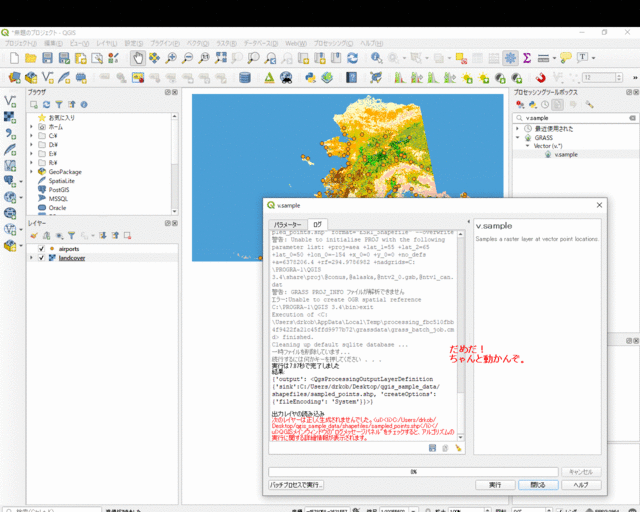640x512 pixels.
Task: Collapse the GRASS provider in toolbox
Action: 518,138
